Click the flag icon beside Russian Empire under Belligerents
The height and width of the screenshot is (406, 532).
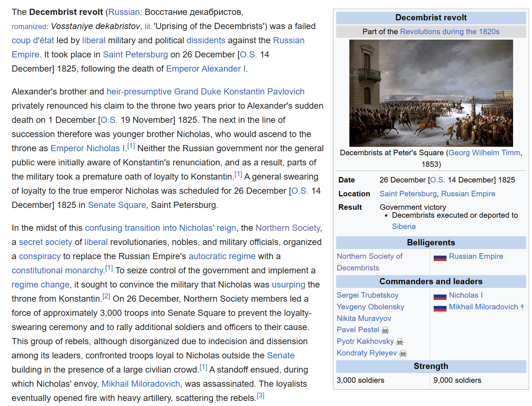point(440,257)
